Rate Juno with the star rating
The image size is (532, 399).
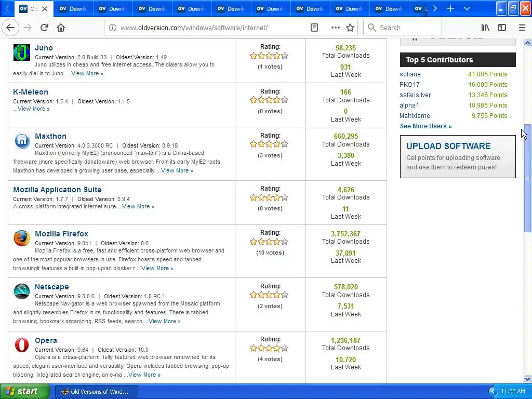tap(269, 56)
